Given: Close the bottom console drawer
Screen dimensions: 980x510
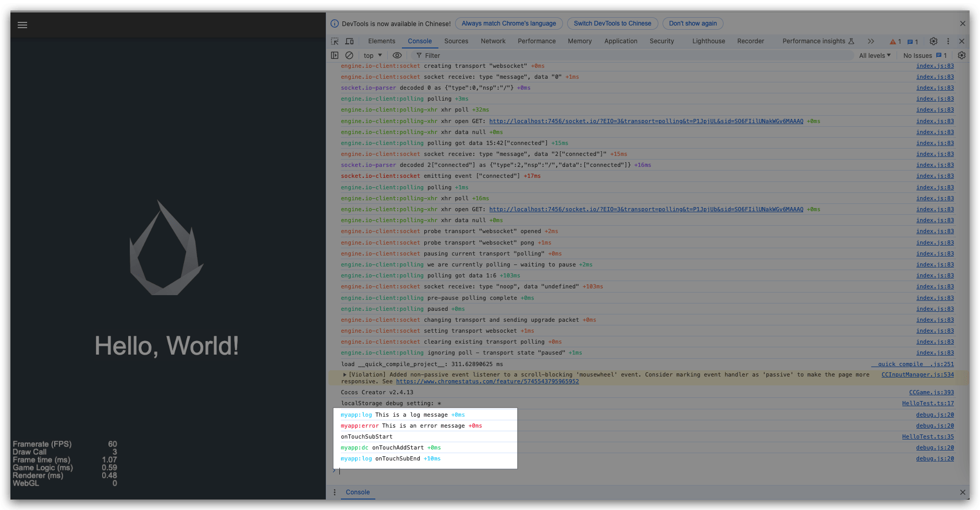Looking at the screenshot, I should pyautogui.click(x=962, y=492).
